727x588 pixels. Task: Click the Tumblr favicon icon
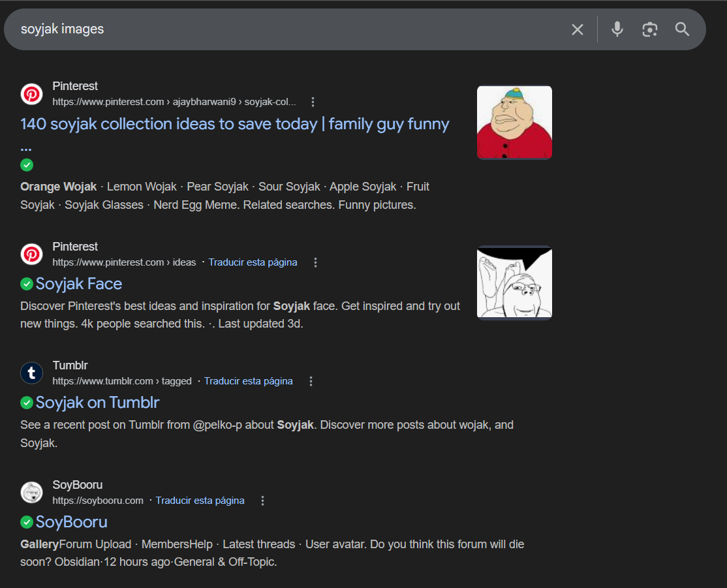pos(31,373)
